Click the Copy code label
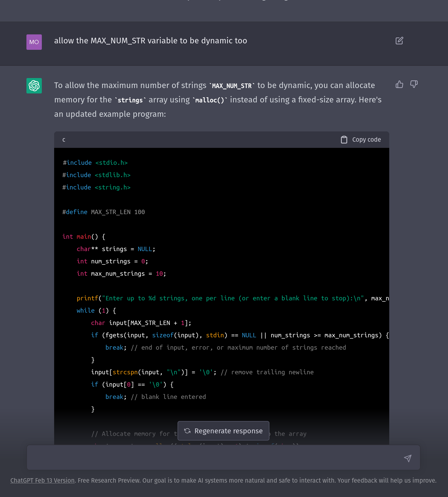The width and height of the screenshot is (448, 497). coord(366,140)
